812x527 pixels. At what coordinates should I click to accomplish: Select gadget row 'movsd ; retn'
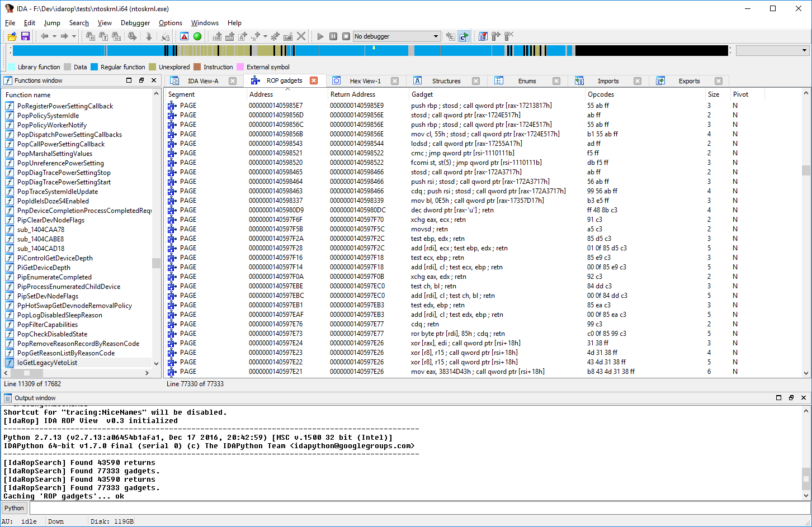(484, 229)
